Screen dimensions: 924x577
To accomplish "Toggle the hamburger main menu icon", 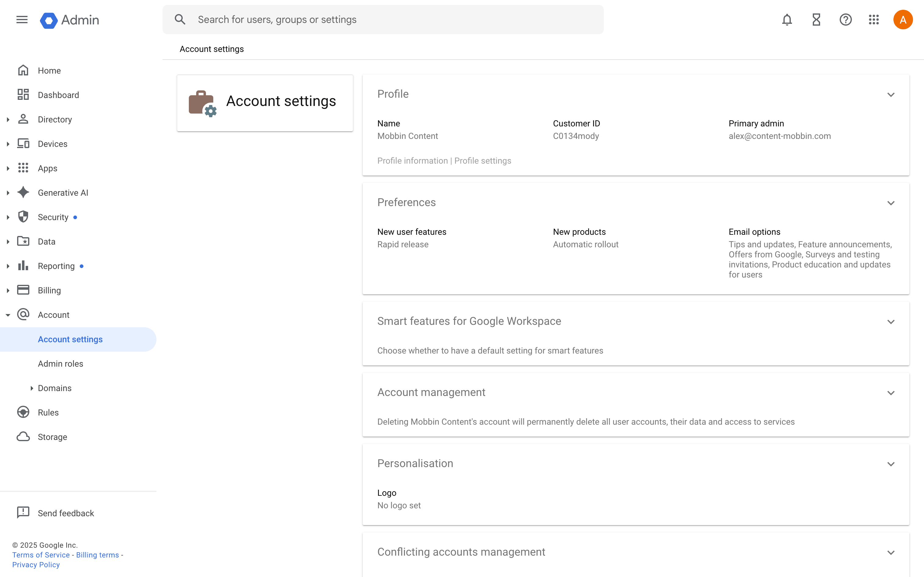I will tap(22, 20).
